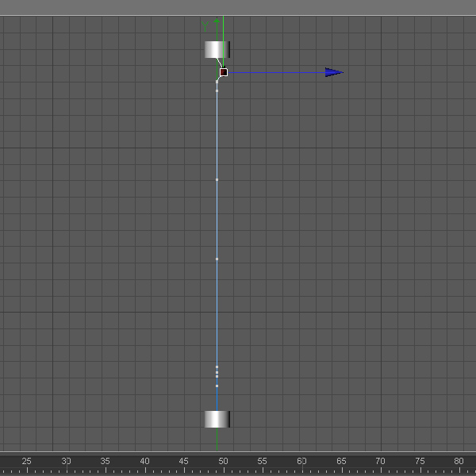Screen dimensions: 476x476
Task: Click frame 25 on the time ruler
Action: [x=27, y=462]
